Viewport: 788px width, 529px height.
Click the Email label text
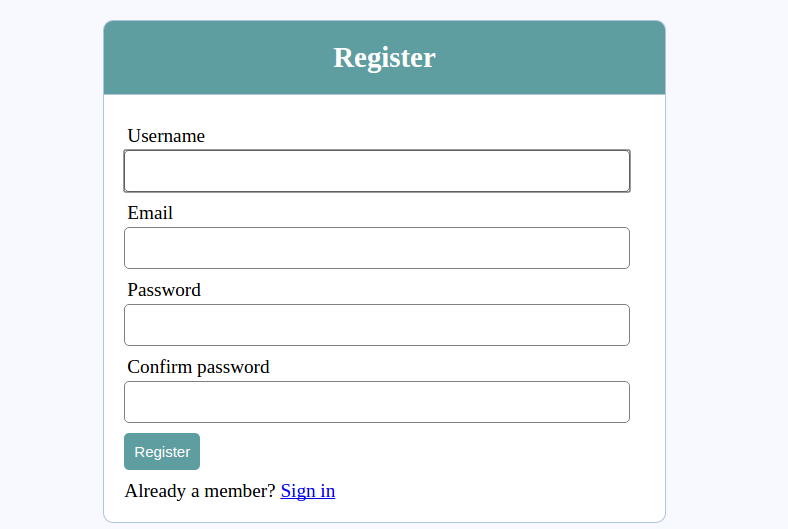(150, 213)
